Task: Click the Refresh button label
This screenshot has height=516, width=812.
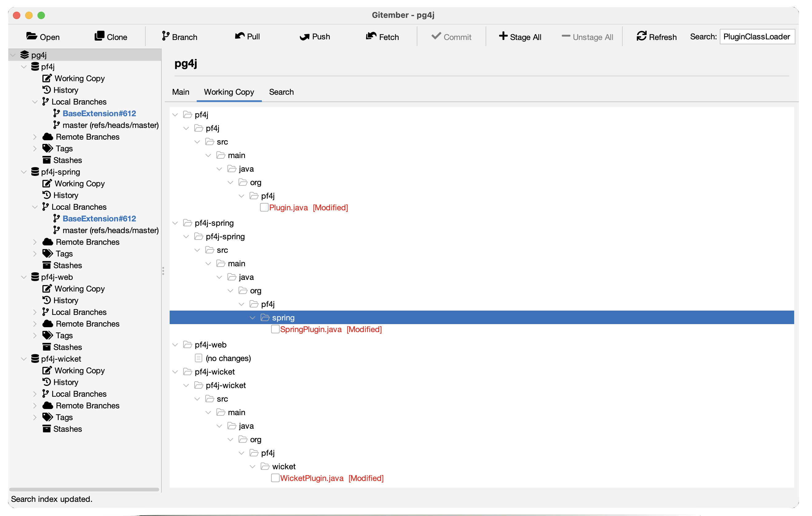Action: click(x=663, y=37)
